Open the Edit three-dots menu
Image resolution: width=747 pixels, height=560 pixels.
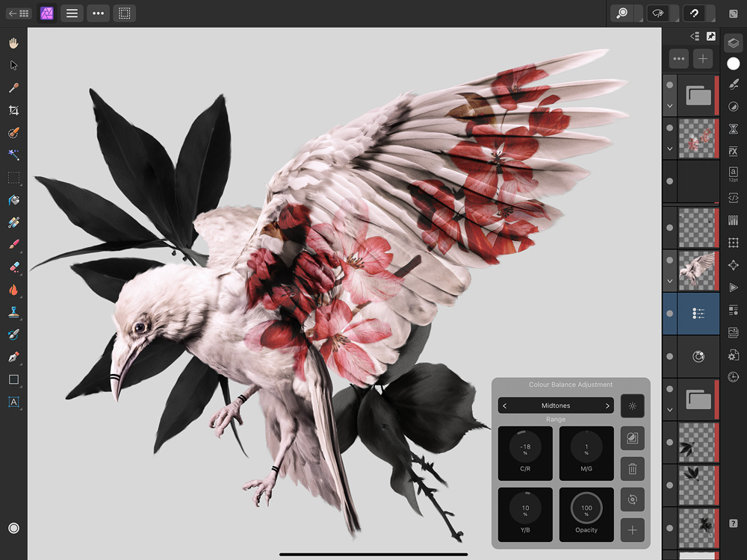click(98, 13)
